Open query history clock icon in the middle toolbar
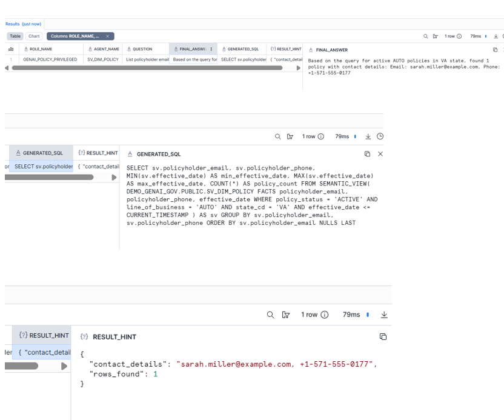This screenshot has height=420, width=504. [380, 136]
